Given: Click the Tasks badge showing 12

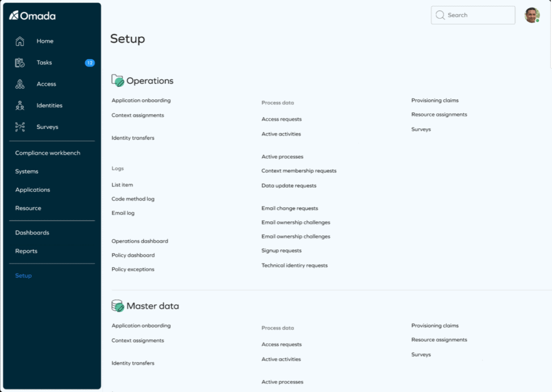Looking at the screenshot, I should pyautogui.click(x=89, y=62).
